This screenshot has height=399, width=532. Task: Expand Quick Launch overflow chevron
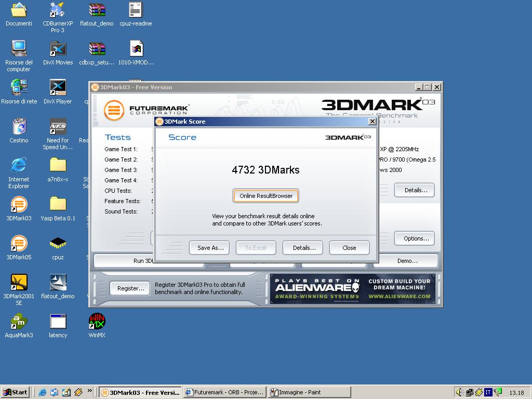[89, 391]
